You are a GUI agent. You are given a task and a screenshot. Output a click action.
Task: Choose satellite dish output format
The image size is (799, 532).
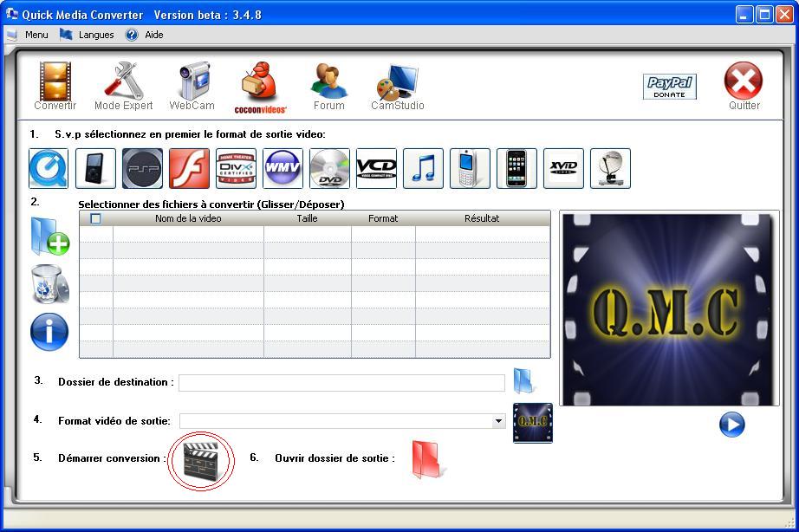[x=610, y=168]
